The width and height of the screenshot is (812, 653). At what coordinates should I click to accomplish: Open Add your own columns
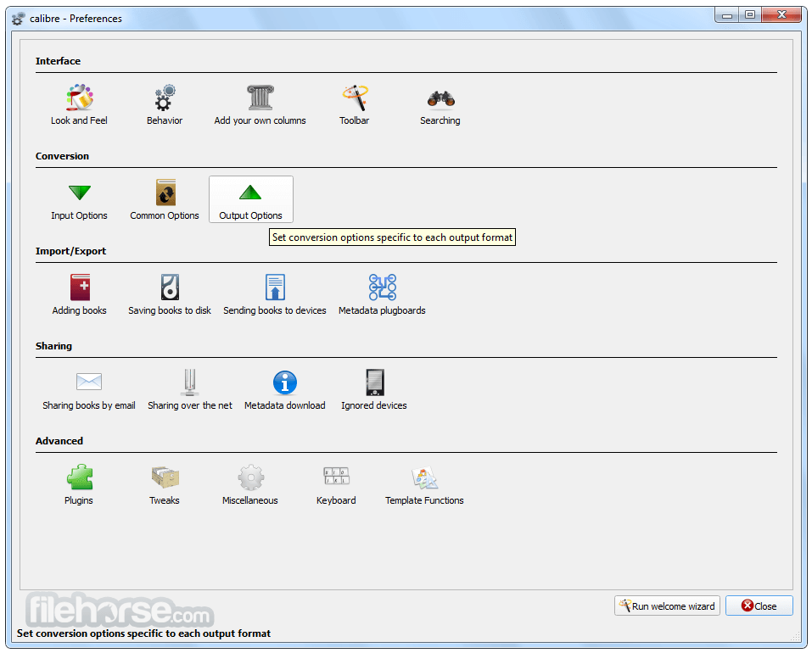pos(260,105)
